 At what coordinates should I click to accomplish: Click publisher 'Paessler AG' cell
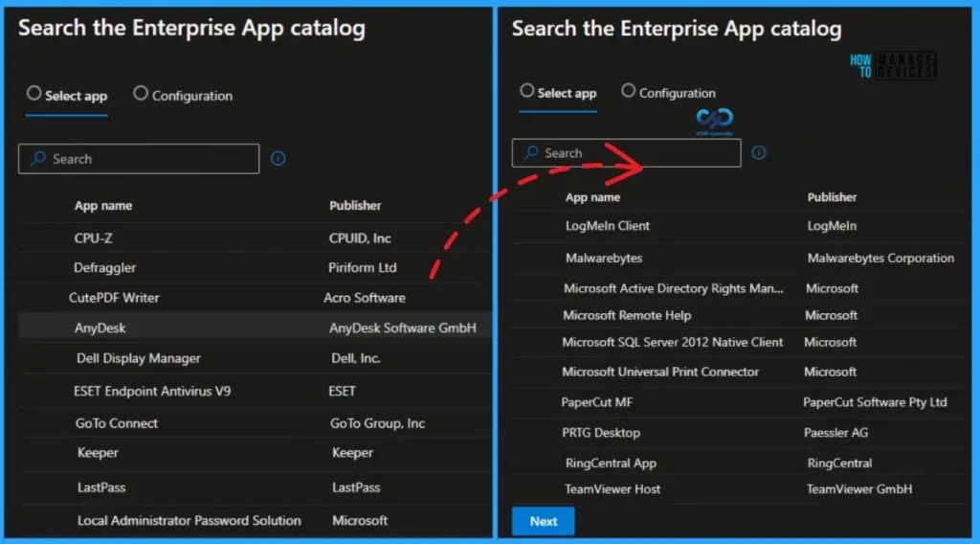point(835,433)
